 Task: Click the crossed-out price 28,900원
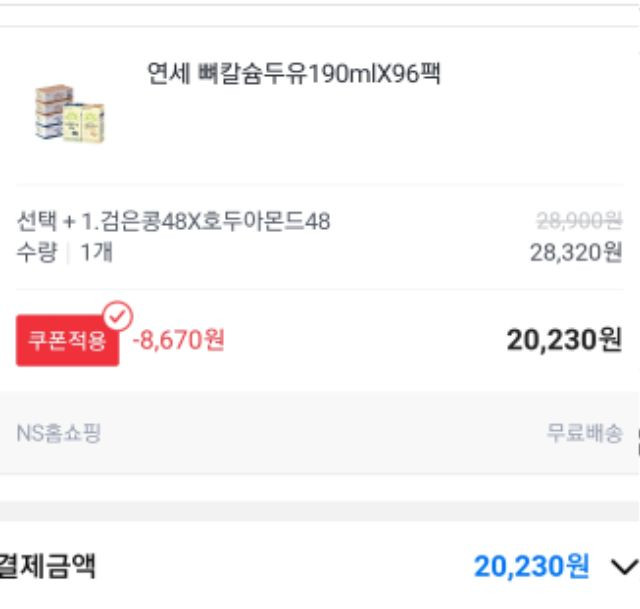click(579, 221)
